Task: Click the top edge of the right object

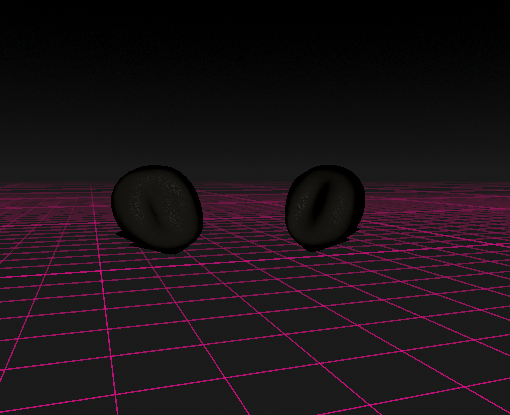Action: (x=325, y=166)
